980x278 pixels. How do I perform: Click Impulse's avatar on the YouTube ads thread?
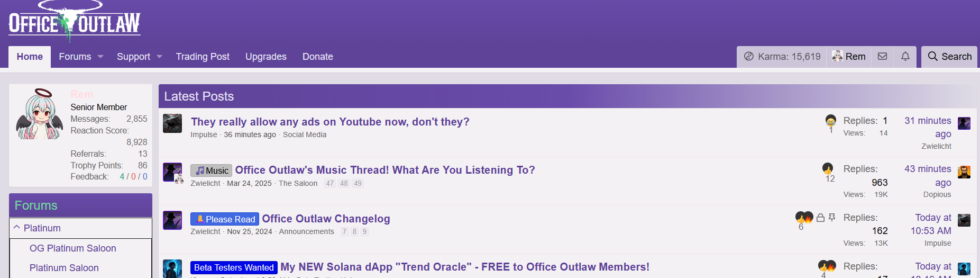(x=172, y=123)
